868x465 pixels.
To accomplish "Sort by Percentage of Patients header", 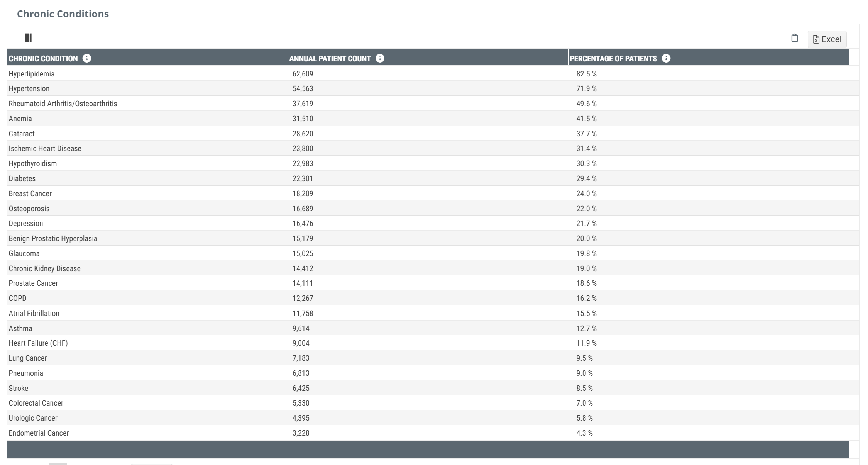I will click(613, 59).
